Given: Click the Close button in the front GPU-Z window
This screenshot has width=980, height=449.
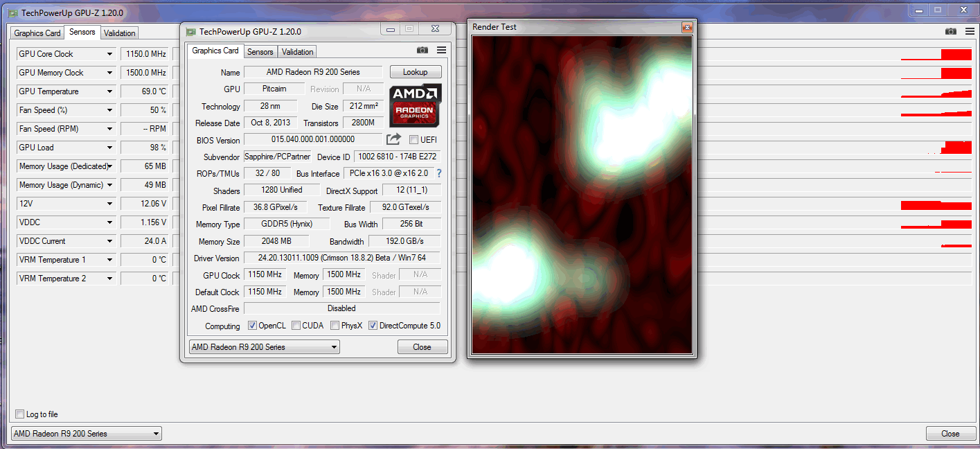Looking at the screenshot, I should coord(422,347).
